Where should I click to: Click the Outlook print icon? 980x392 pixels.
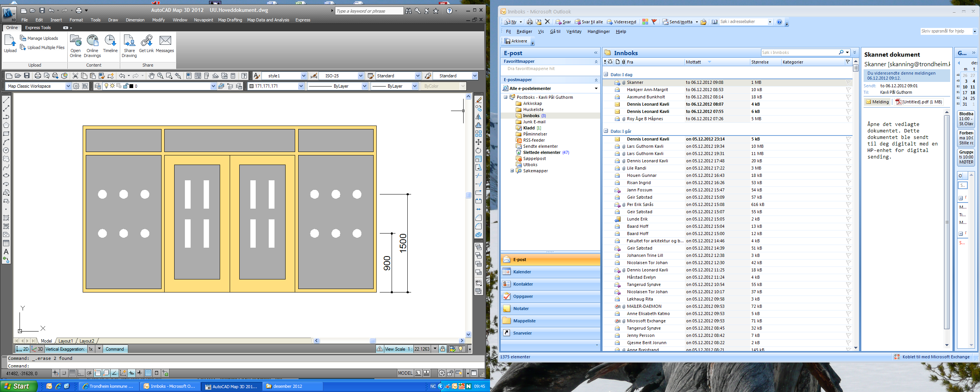pos(530,22)
